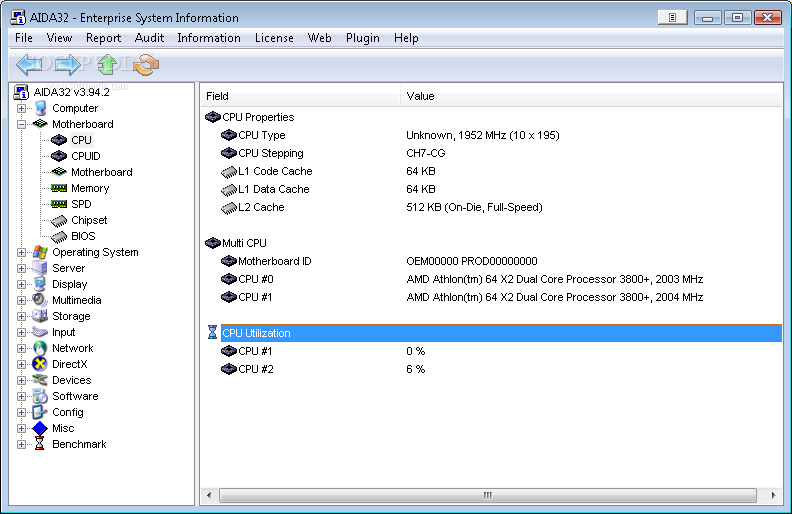Expand the Multimedia tree node
Viewport: 792px width, 514px height.
tap(21, 300)
